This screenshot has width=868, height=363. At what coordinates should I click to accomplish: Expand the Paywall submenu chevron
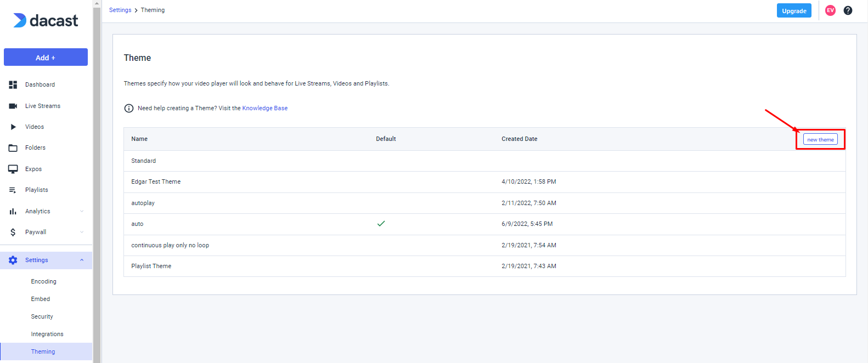pos(82,232)
